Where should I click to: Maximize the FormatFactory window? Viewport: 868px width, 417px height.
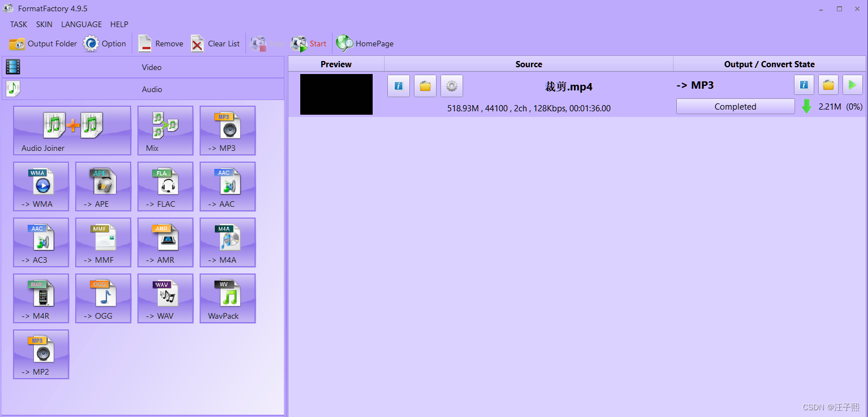[839, 8]
